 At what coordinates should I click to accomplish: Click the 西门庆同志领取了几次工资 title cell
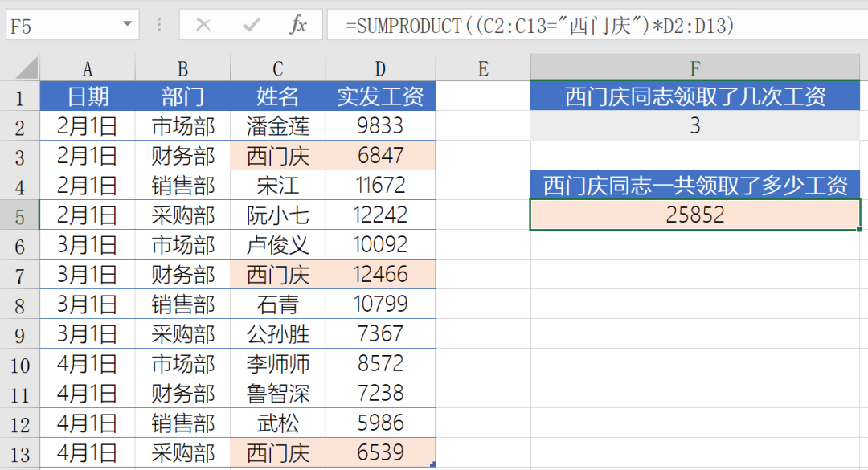coord(694,96)
